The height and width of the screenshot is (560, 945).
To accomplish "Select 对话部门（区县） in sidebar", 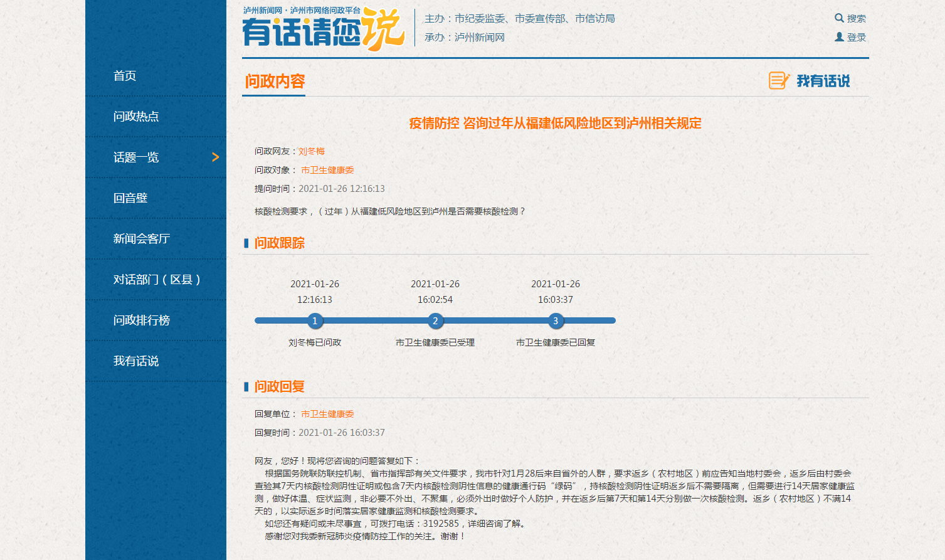I will click(x=157, y=280).
